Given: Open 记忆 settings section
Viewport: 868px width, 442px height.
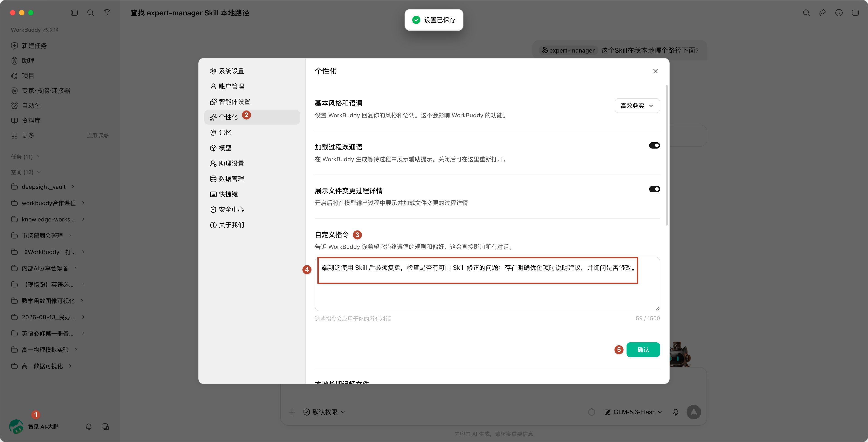Looking at the screenshot, I should 252,133.
